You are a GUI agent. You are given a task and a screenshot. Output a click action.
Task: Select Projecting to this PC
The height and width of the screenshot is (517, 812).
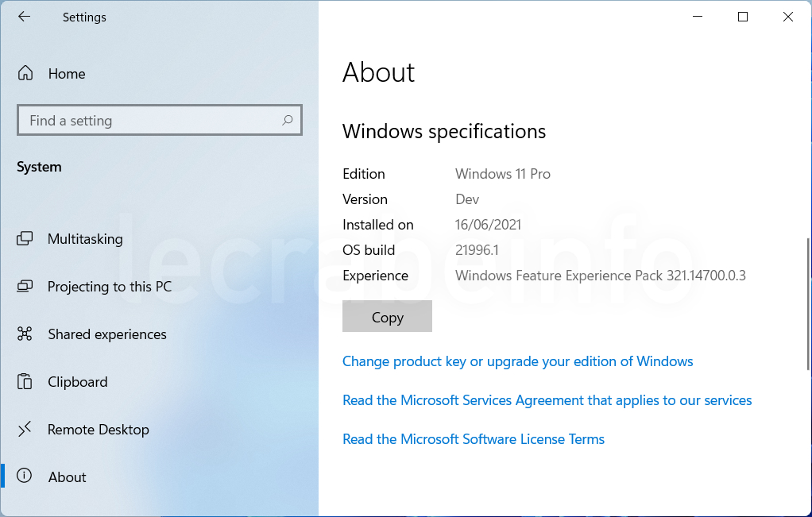click(110, 286)
